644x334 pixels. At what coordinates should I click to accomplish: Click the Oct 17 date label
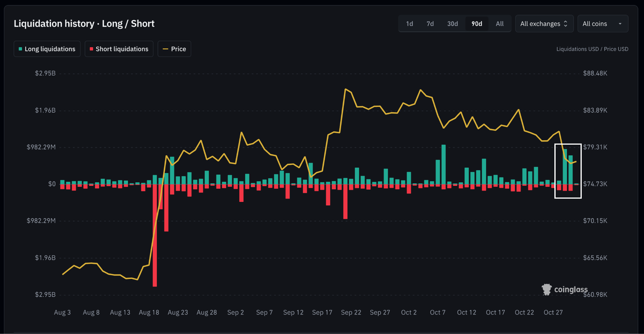(x=495, y=312)
